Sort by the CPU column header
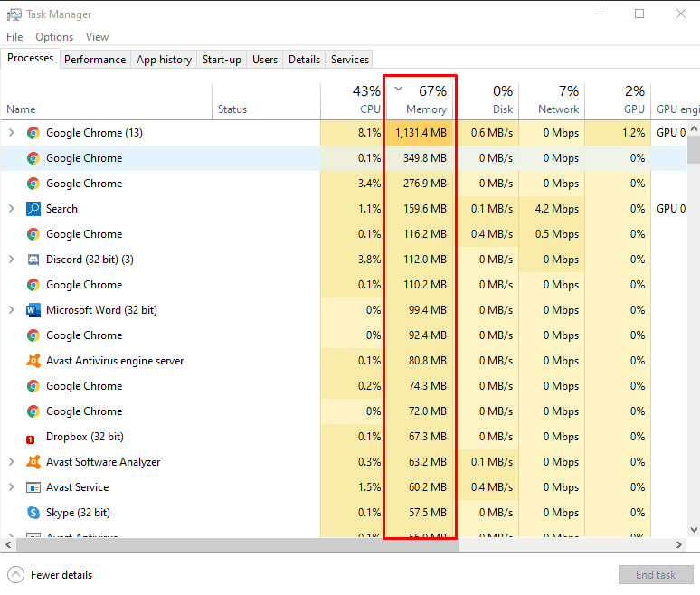This screenshot has height=595, width=700. pos(353,101)
